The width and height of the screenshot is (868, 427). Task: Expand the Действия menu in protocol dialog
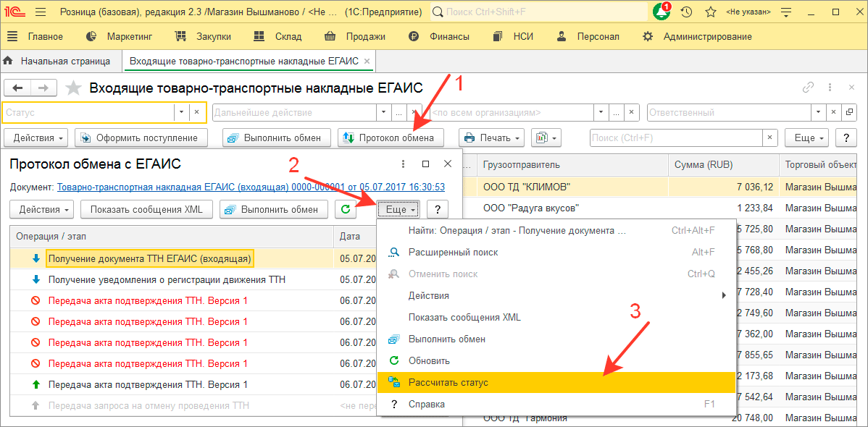41,210
